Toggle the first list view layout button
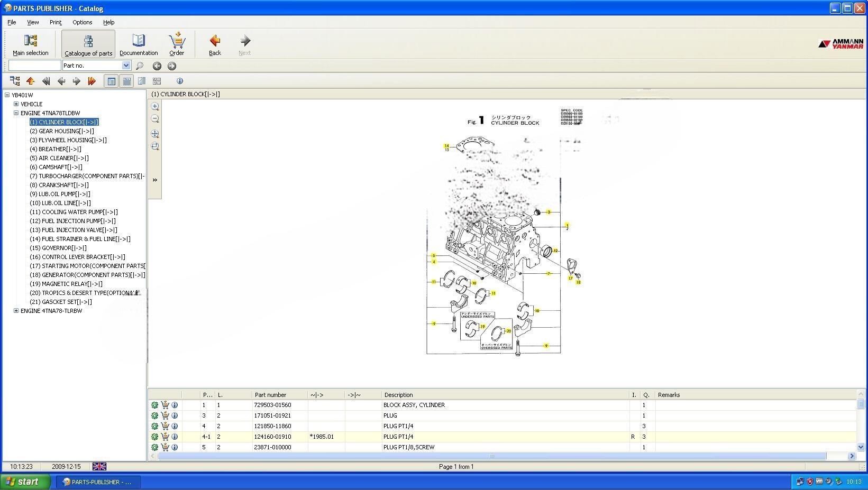868x490 pixels. pos(111,81)
